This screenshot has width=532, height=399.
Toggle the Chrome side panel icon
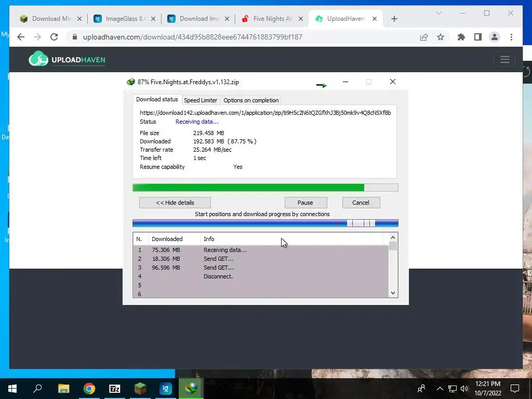478,37
